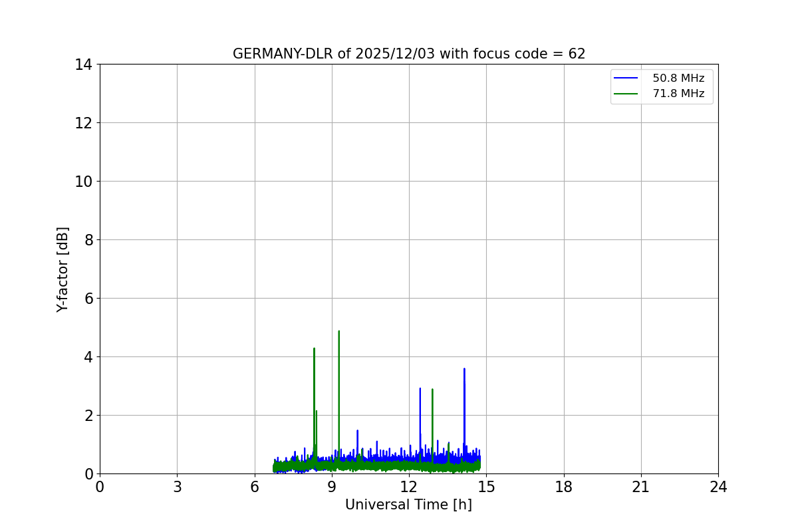This screenshot has height=532, width=798.
Task: Select the '71.8 MHz' legend label
Action: pos(678,94)
